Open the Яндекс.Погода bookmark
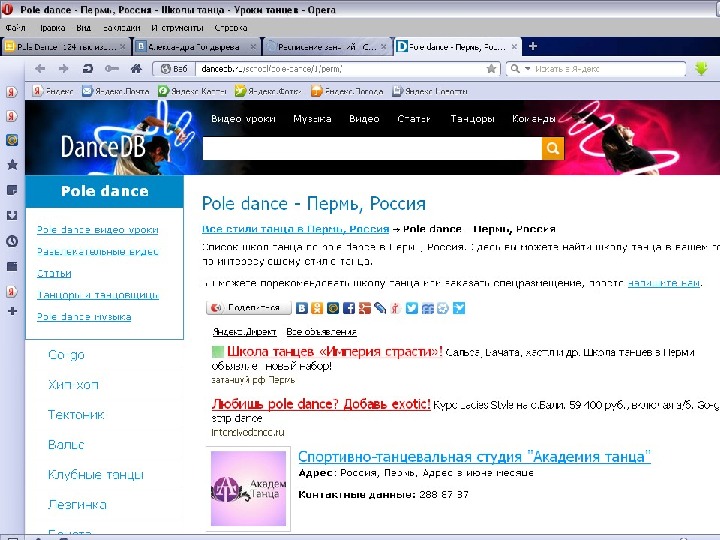This screenshot has width=720, height=540. point(347,91)
